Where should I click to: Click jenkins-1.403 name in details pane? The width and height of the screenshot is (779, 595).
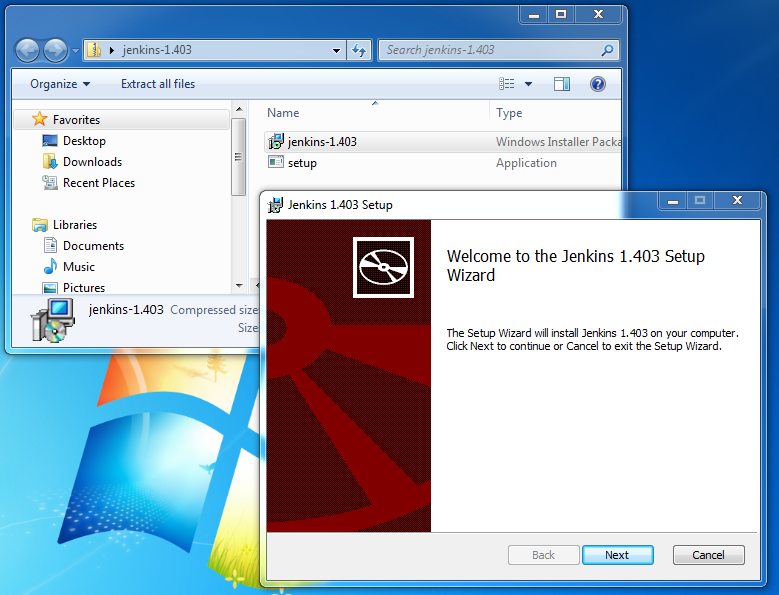pyautogui.click(x=126, y=310)
